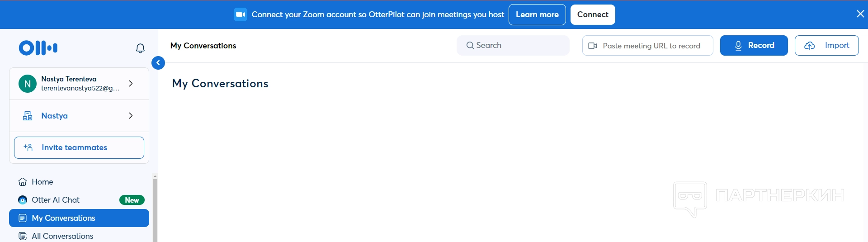Screen dimensions: 868x242
Task: Click the notifications bell icon
Action: 140,48
